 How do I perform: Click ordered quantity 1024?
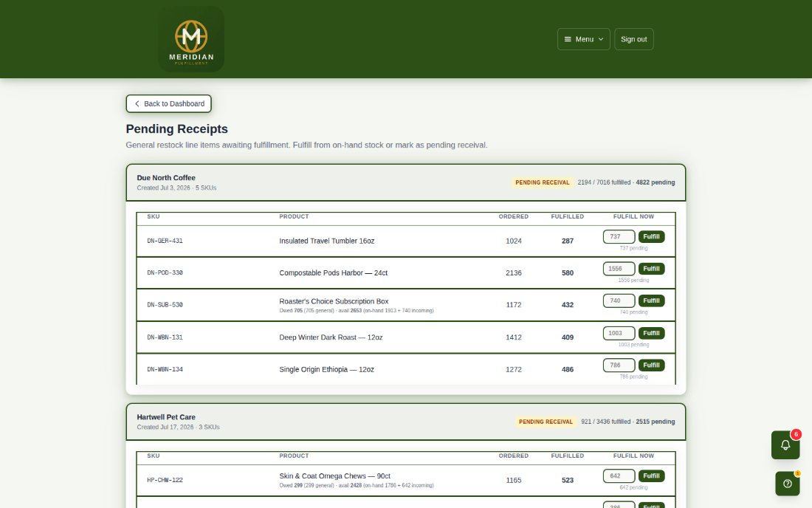(x=514, y=241)
